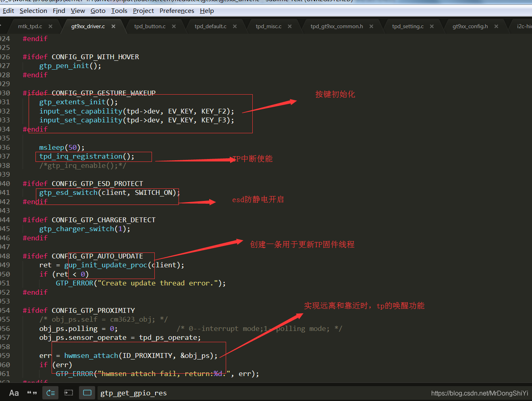
Task: Open the View menu
Action: 78,10
